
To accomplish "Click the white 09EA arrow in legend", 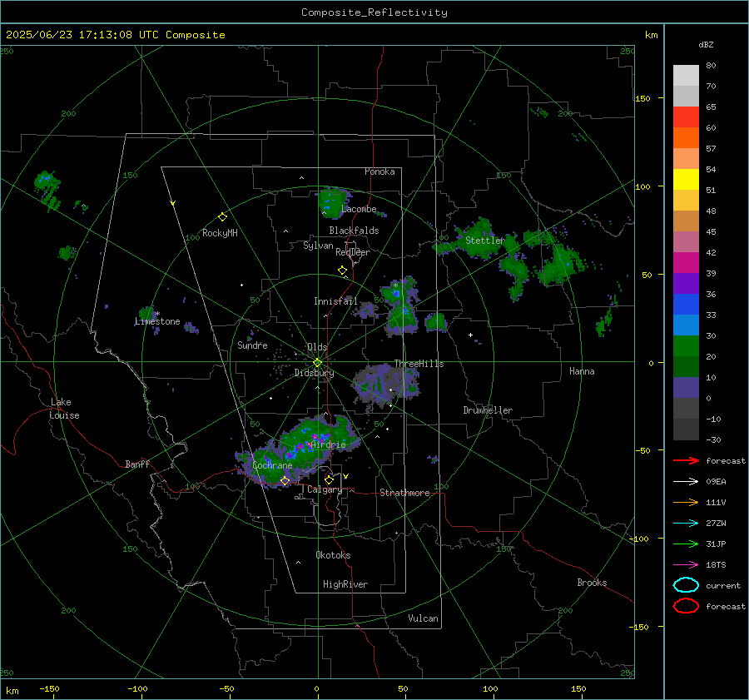I will 686,481.
